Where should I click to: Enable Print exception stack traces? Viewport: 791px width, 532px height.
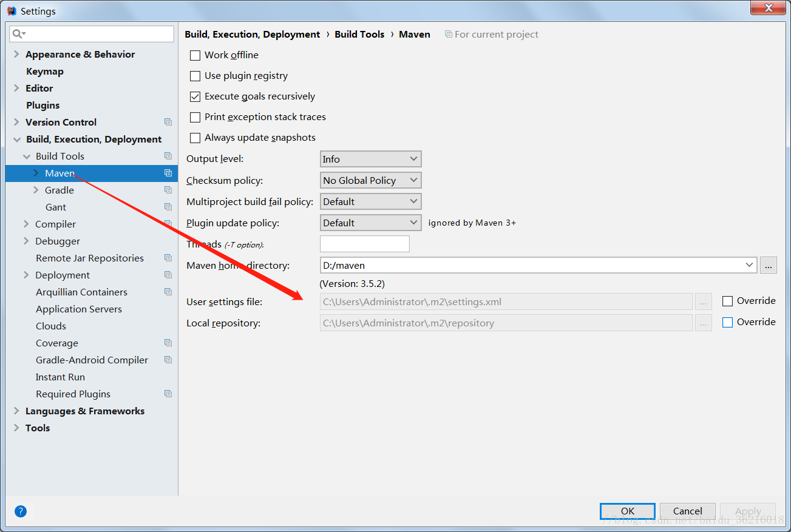195,117
